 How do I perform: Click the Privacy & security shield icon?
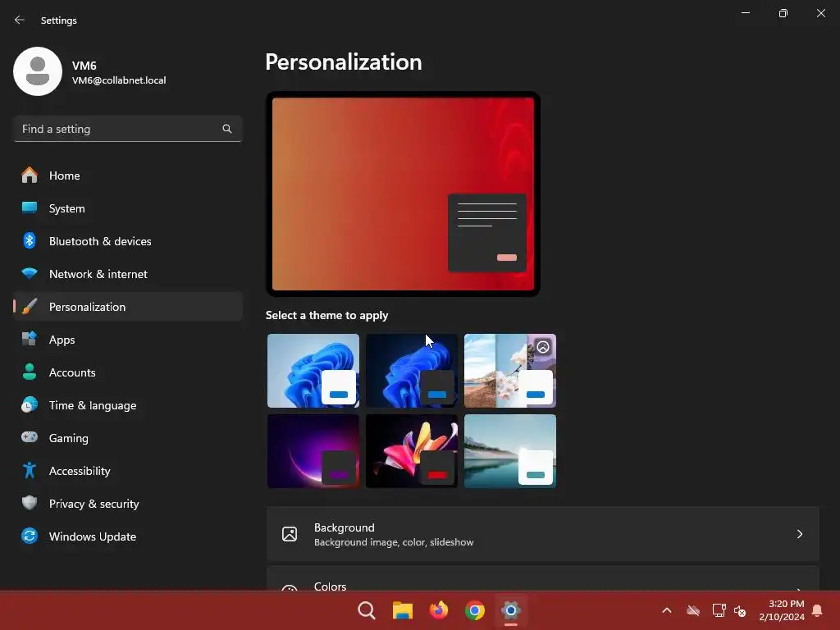pyautogui.click(x=30, y=503)
